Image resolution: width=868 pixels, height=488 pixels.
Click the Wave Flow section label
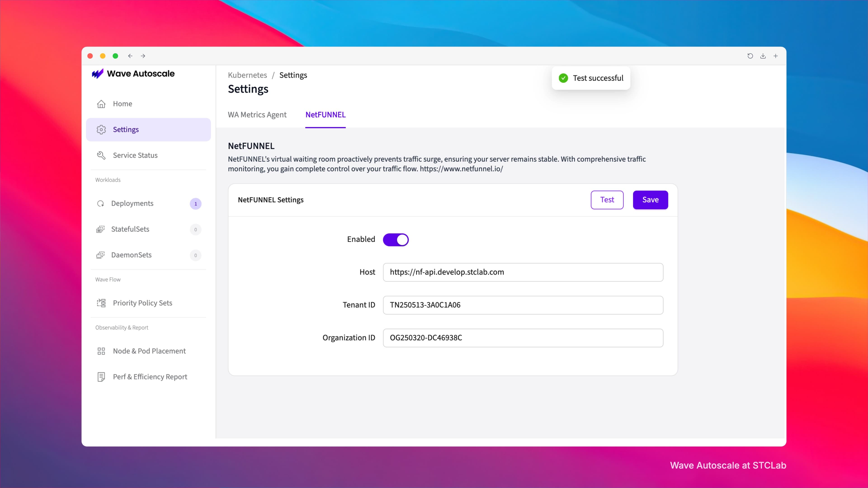[x=108, y=279]
